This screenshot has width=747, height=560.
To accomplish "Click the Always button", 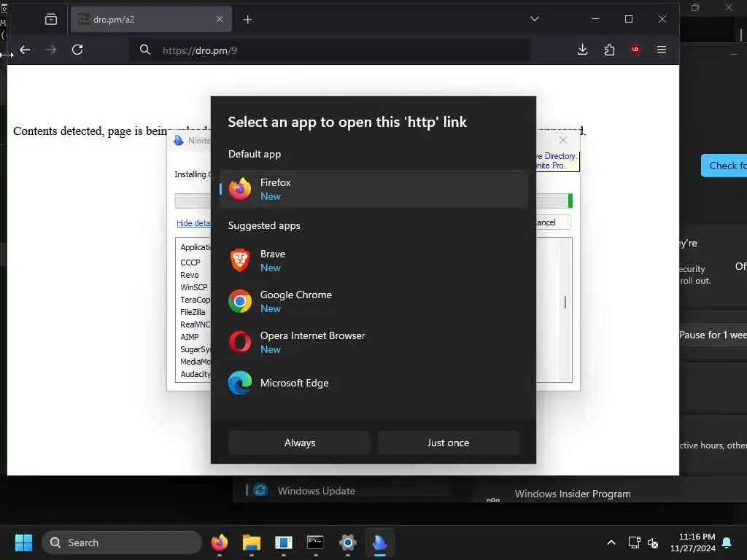I will (x=300, y=443).
